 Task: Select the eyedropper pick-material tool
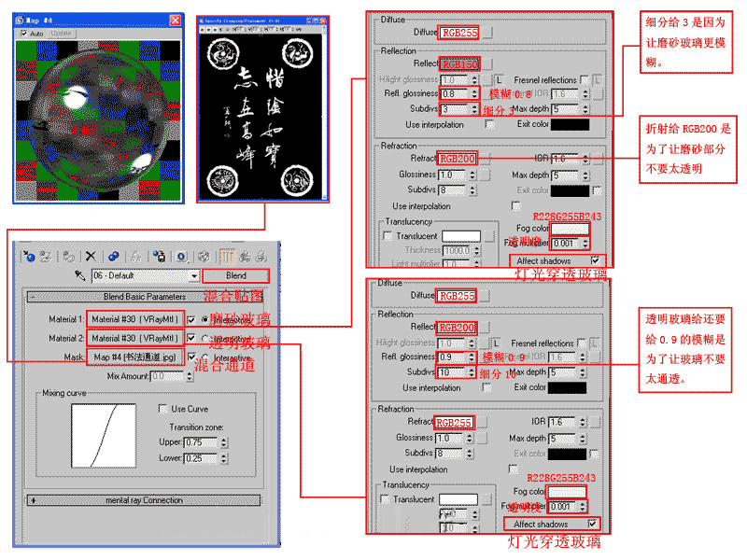(80, 275)
